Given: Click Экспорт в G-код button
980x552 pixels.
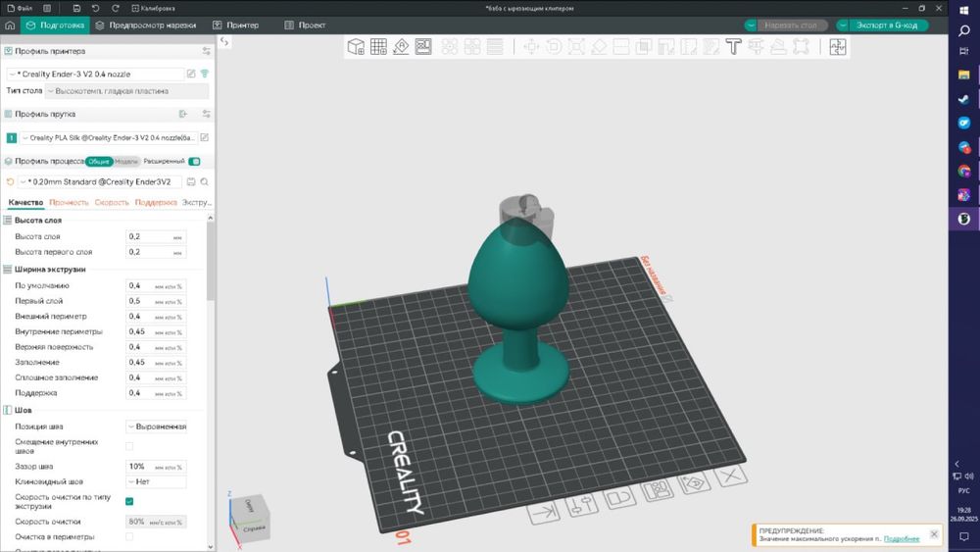Looking at the screenshot, I should pyautogui.click(x=887, y=25).
